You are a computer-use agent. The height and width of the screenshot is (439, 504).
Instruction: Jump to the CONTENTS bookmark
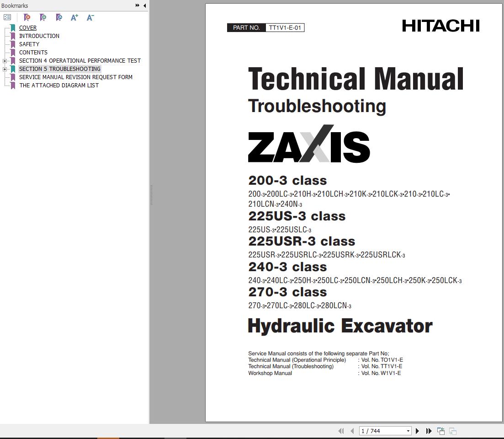coord(33,53)
